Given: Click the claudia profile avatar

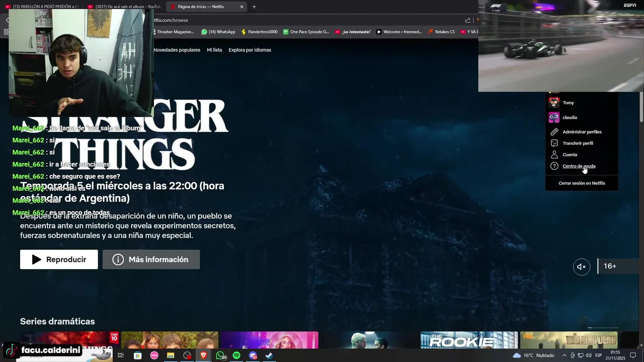Looking at the screenshot, I should click(554, 117).
